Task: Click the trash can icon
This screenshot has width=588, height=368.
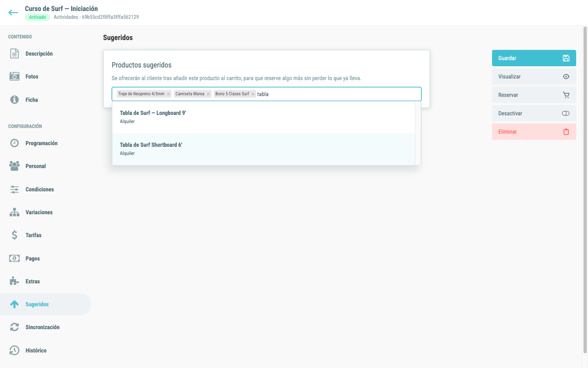Action: (x=566, y=132)
